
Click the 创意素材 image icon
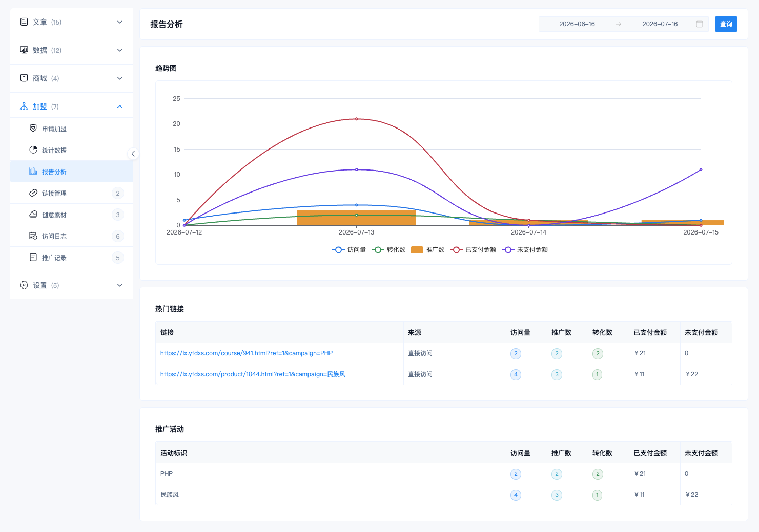pos(33,214)
